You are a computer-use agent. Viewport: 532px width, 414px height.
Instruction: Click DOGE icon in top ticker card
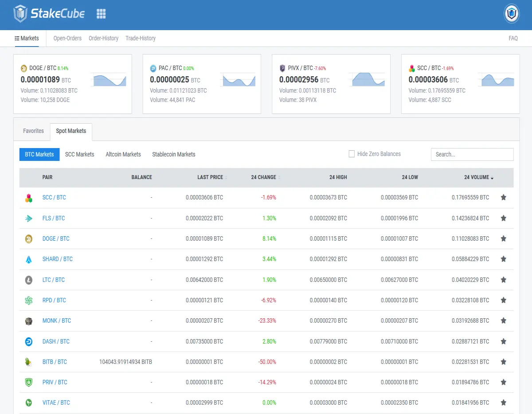coord(24,68)
